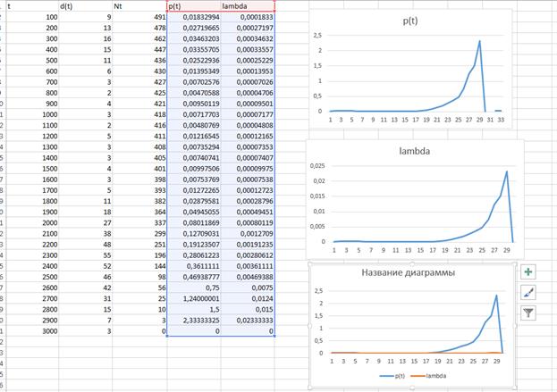
Task: Select cell with value 0,01216545
Action: tap(194, 137)
